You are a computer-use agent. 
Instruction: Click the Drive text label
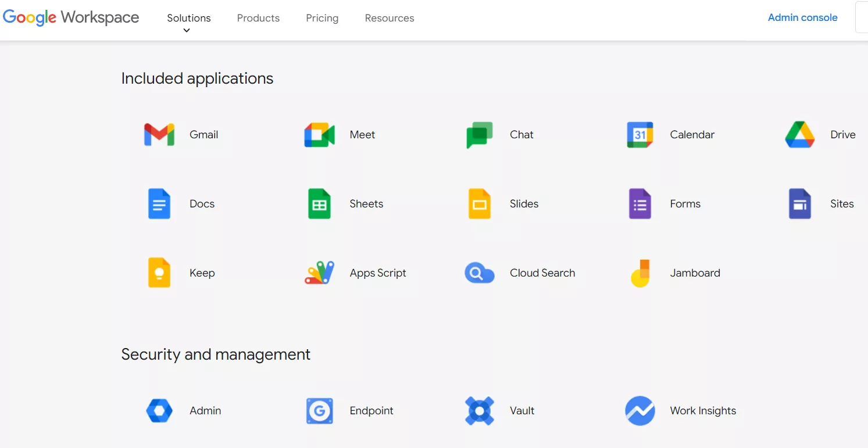coord(843,135)
